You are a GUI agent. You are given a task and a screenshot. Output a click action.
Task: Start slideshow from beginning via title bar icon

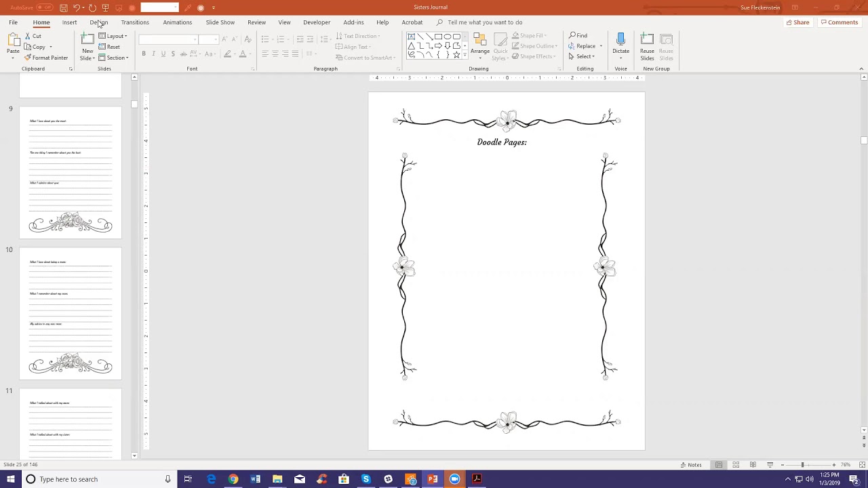tap(105, 7)
